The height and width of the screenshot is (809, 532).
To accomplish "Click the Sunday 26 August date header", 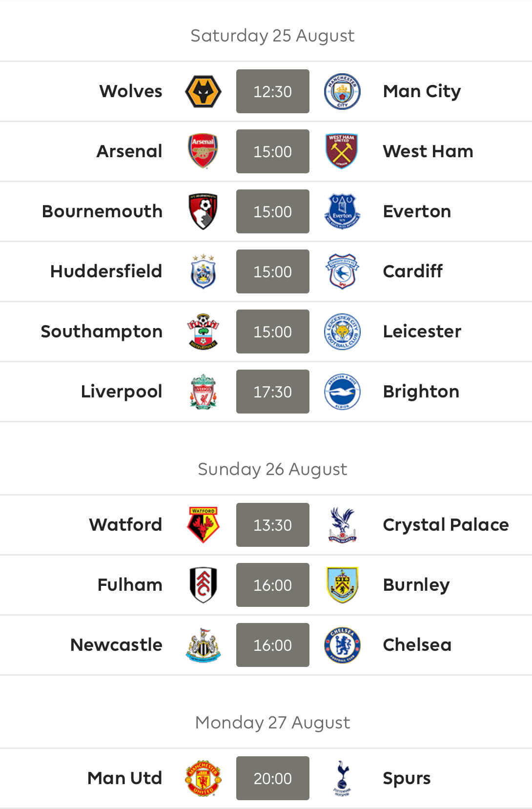I will [272, 469].
